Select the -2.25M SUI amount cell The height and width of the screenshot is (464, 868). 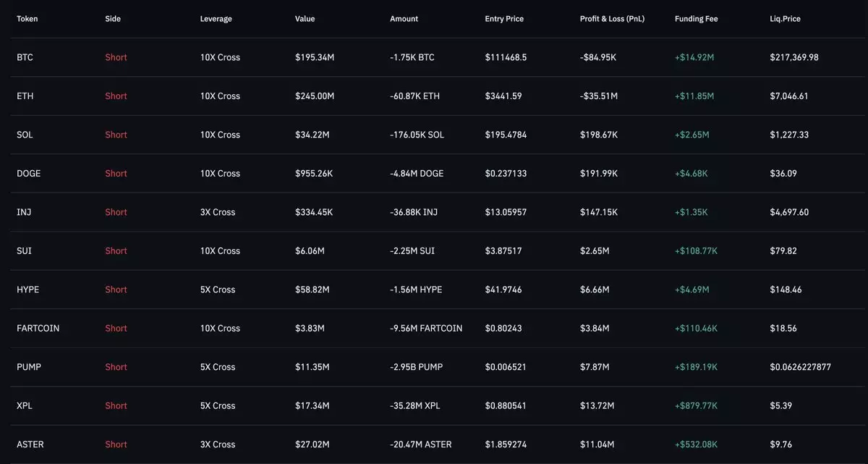click(x=412, y=251)
